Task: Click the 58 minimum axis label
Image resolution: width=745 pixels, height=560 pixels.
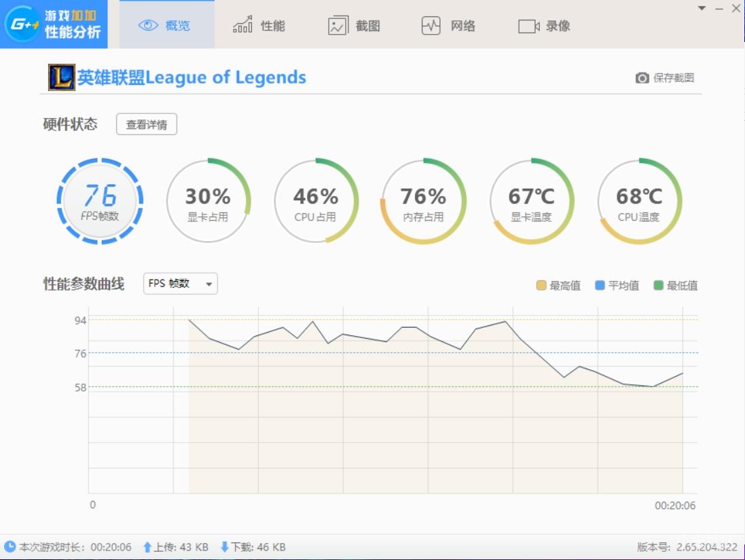Action: [x=80, y=388]
